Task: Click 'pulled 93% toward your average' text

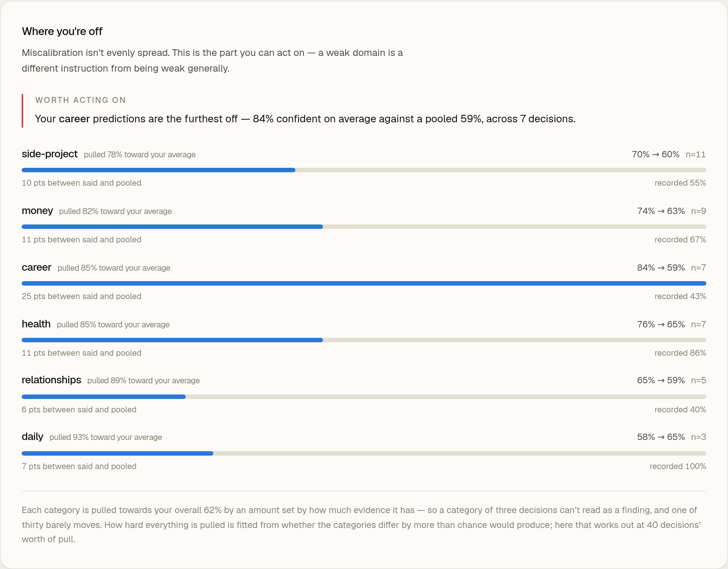Action: (106, 437)
